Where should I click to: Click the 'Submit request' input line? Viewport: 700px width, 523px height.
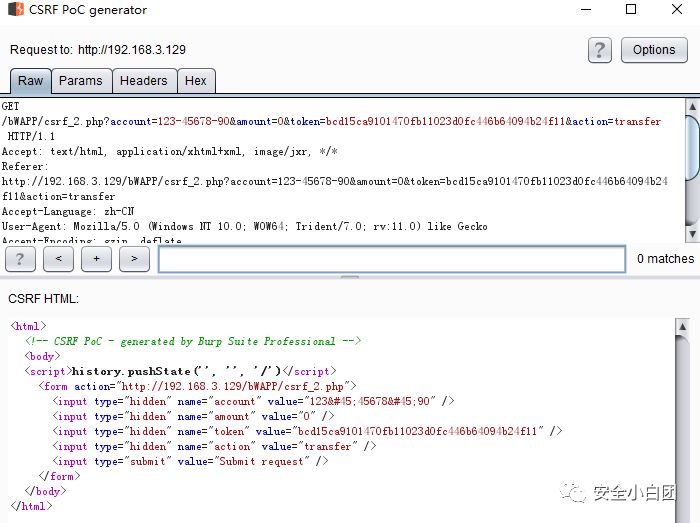pos(190,461)
